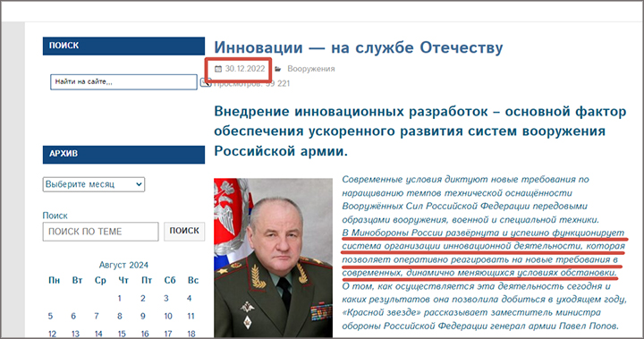Viewport: 644px width, 339px height.
Task: Open the 'Выберите месяц' archive dropdown
Action: point(94,184)
